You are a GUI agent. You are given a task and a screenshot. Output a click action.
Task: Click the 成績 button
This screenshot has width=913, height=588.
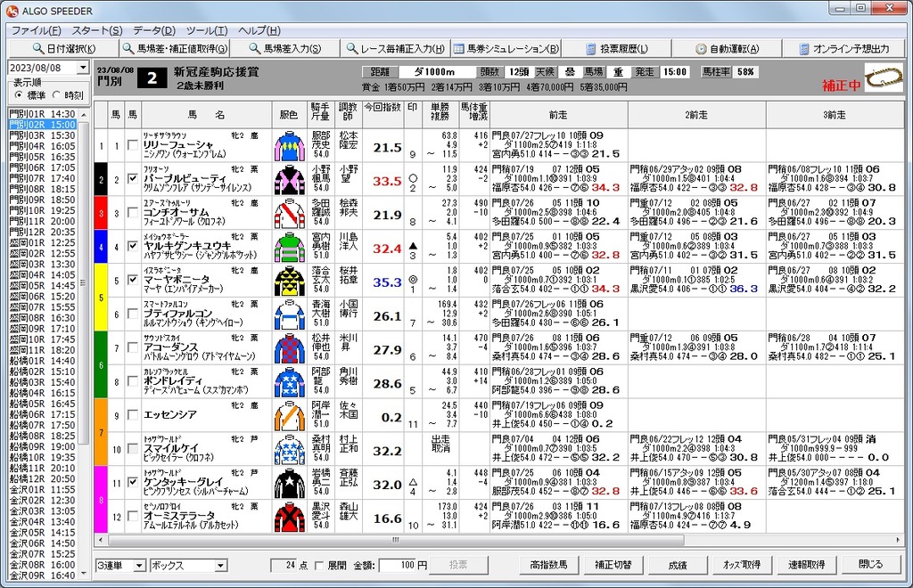(678, 565)
